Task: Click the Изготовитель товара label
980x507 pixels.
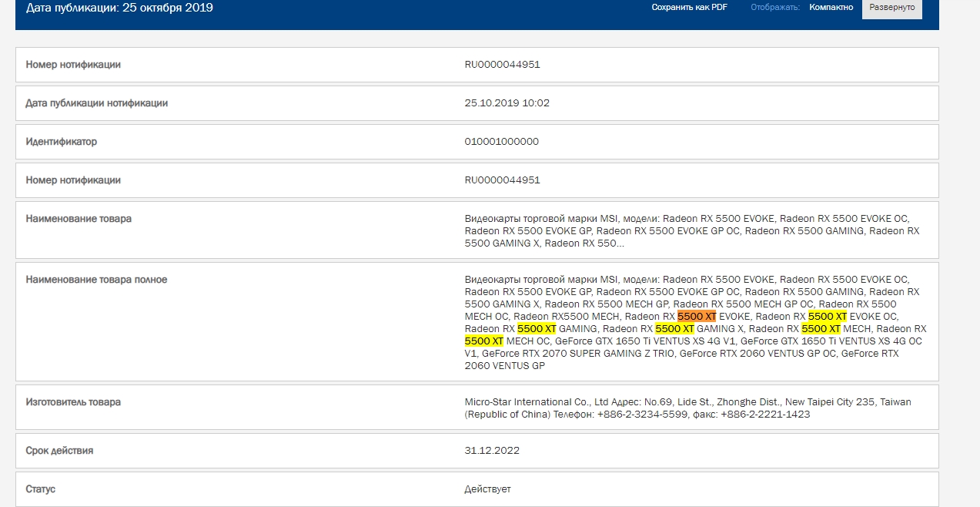Action: (73, 402)
